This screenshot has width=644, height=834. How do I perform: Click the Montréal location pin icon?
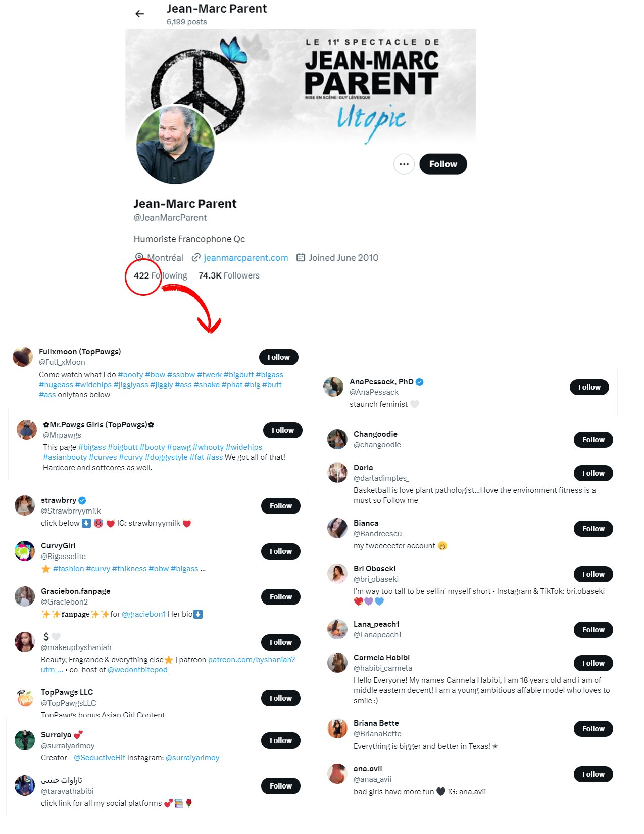pyautogui.click(x=139, y=258)
